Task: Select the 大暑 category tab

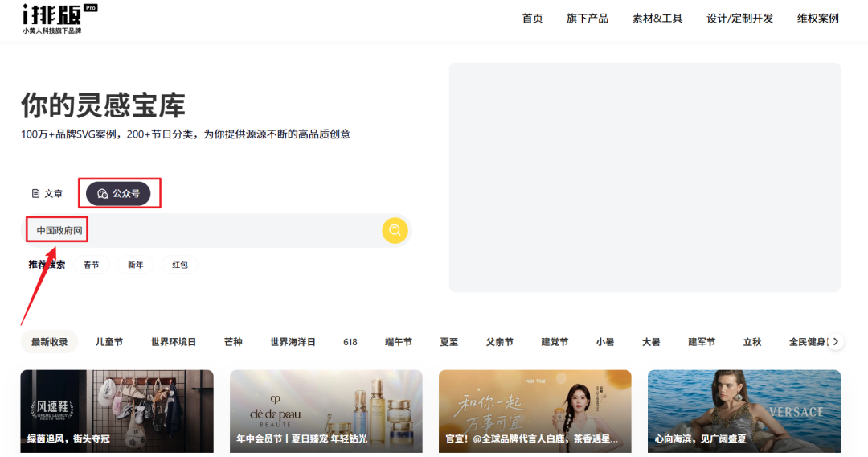Action: tap(651, 342)
